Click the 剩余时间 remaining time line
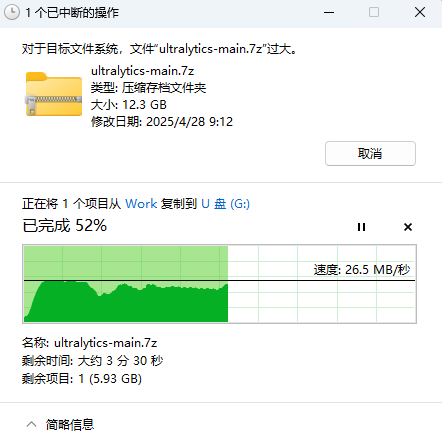This screenshot has width=442, height=443. coord(93,361)
